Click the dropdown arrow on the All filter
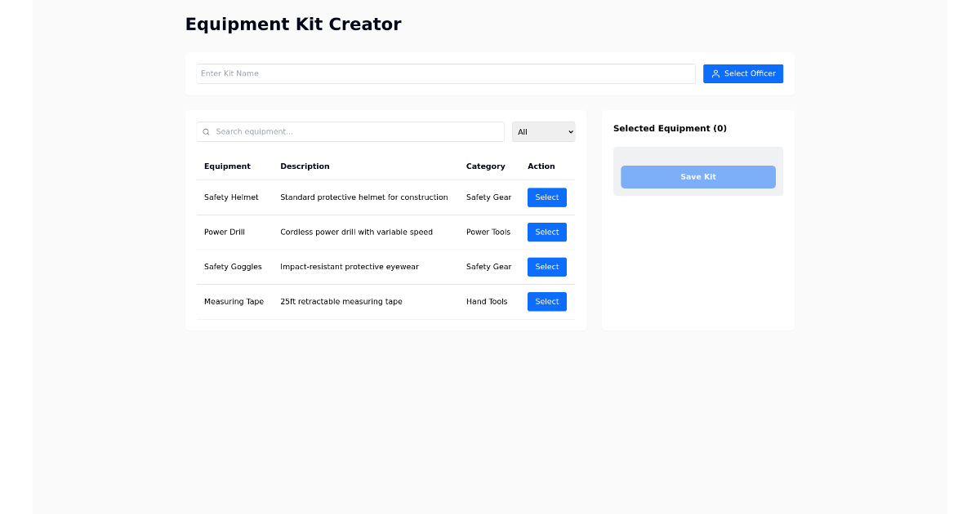This screenshot has width=980, height=514. click(569, 131)
